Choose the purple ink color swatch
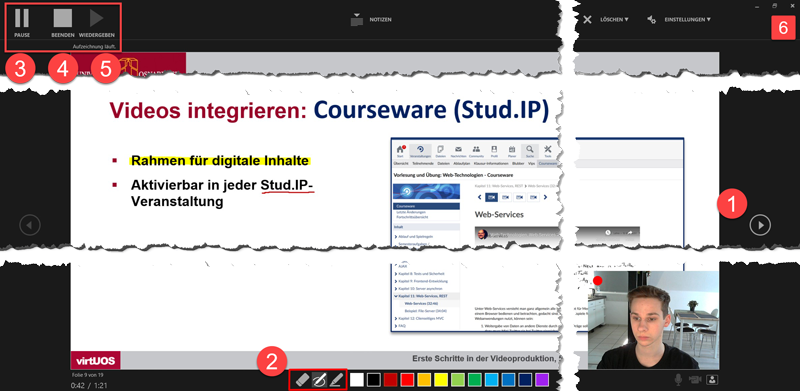This screenshot has height=391, width=800. click(542, 380)
